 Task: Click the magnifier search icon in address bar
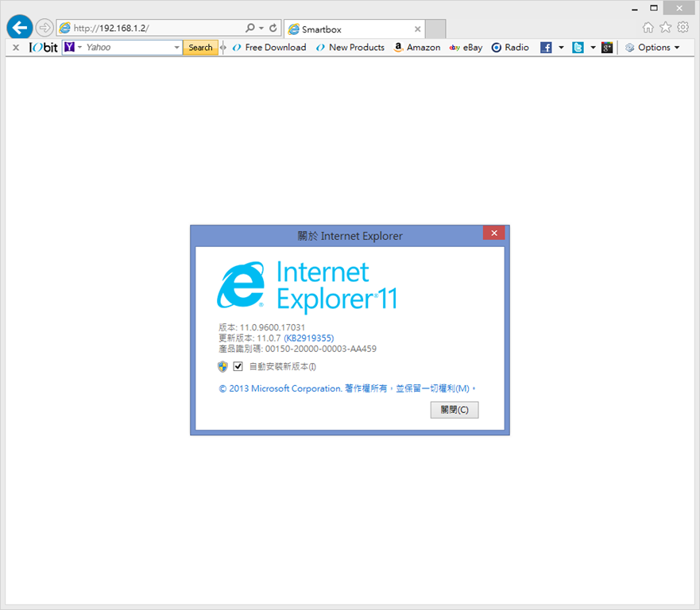click(250, 28)
